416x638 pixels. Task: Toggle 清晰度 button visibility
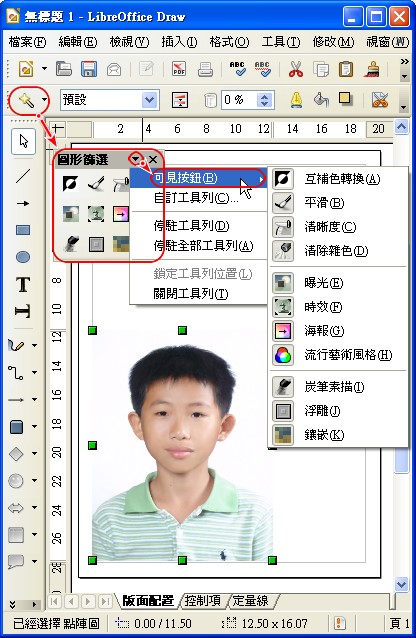338,227
